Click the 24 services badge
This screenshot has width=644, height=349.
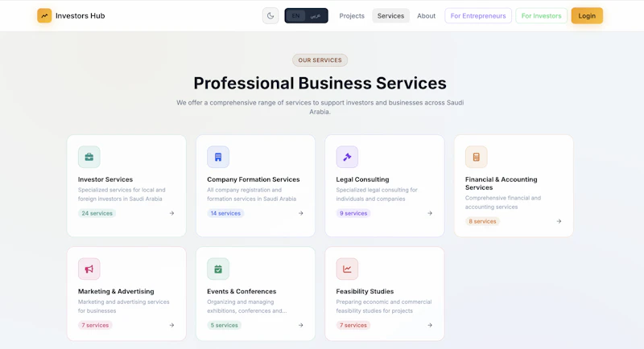tap(97, 213)
